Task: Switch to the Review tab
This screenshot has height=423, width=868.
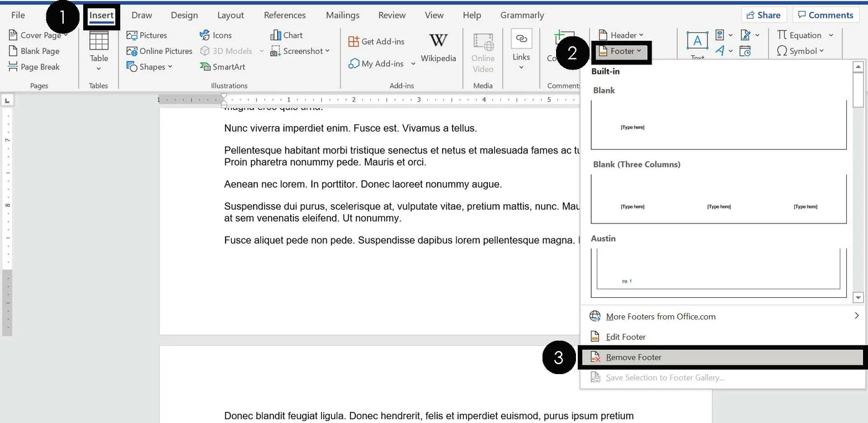Action: point(392,15)
